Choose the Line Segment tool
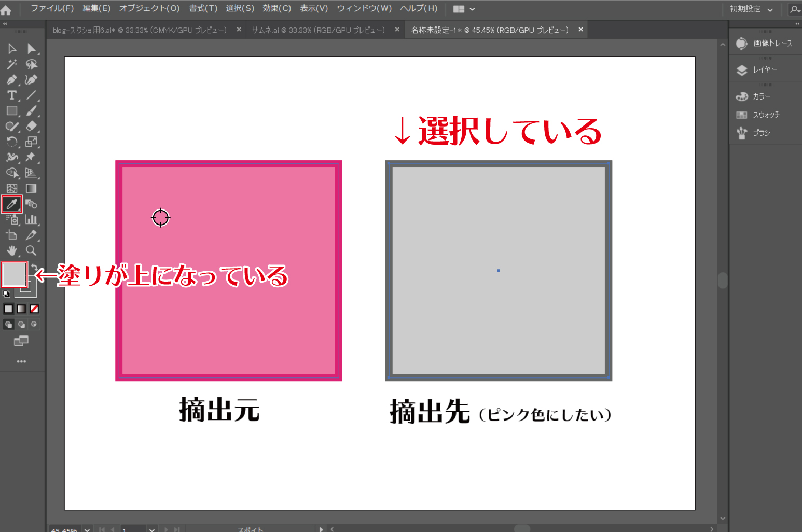This screenshot has width=802, height=532. click(32, 95)
